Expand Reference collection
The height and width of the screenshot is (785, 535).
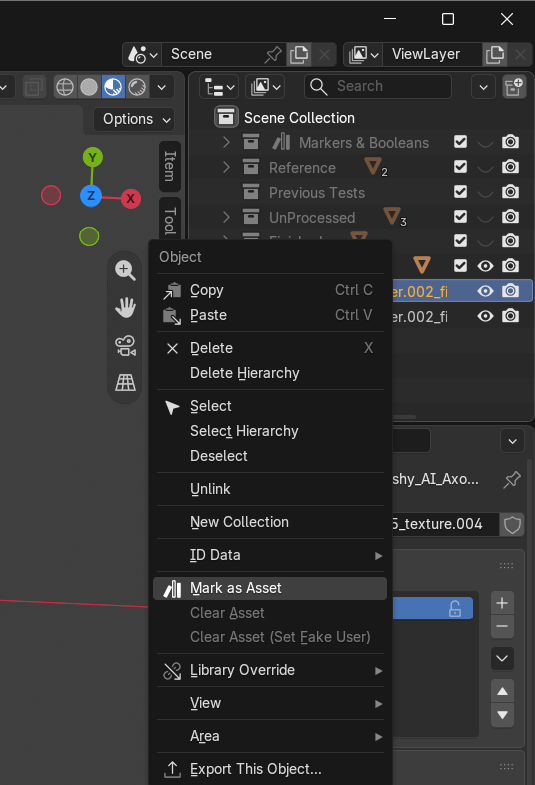click(226, 167)
